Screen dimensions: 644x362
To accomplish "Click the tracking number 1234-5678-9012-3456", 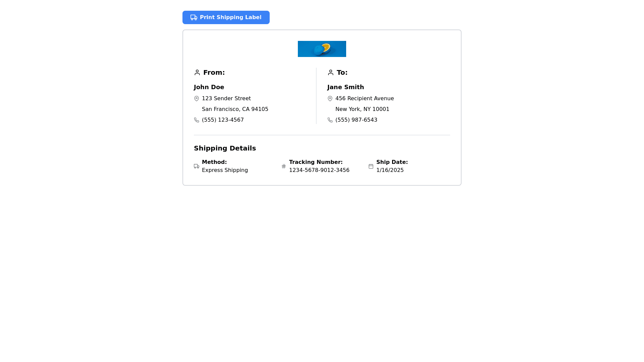I will (x=319, y=170).
